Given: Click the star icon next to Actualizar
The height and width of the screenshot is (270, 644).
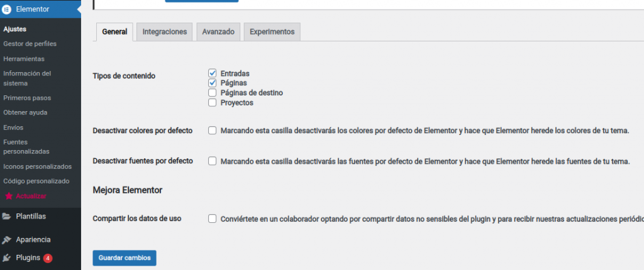Looking at the screenshot, I should click(8, 196).
